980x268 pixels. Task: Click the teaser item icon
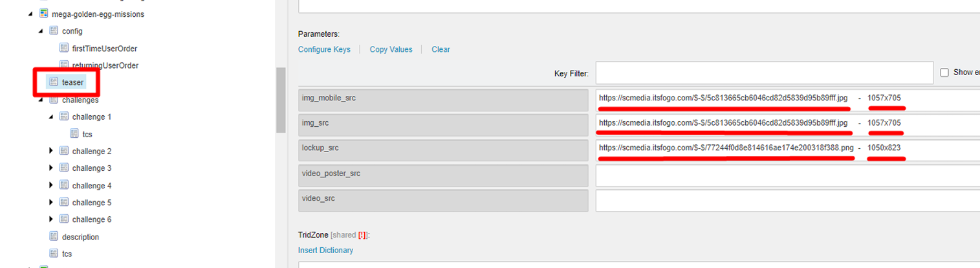[54, 82]
